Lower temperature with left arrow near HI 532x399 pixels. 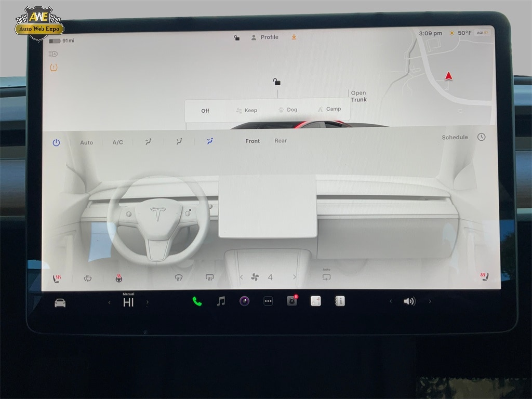pos(109,302)
